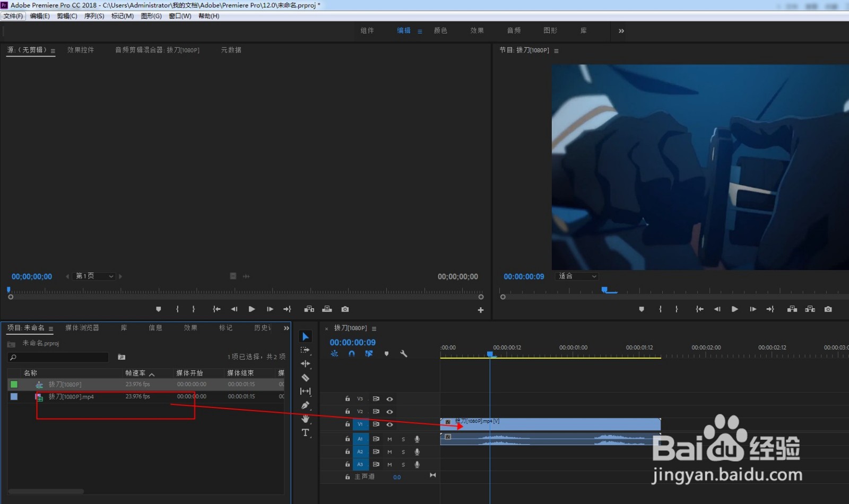Screen dimensions: 849x504
Task: Toggle nest sequence insert mode icon
Action: pos(334,353)
